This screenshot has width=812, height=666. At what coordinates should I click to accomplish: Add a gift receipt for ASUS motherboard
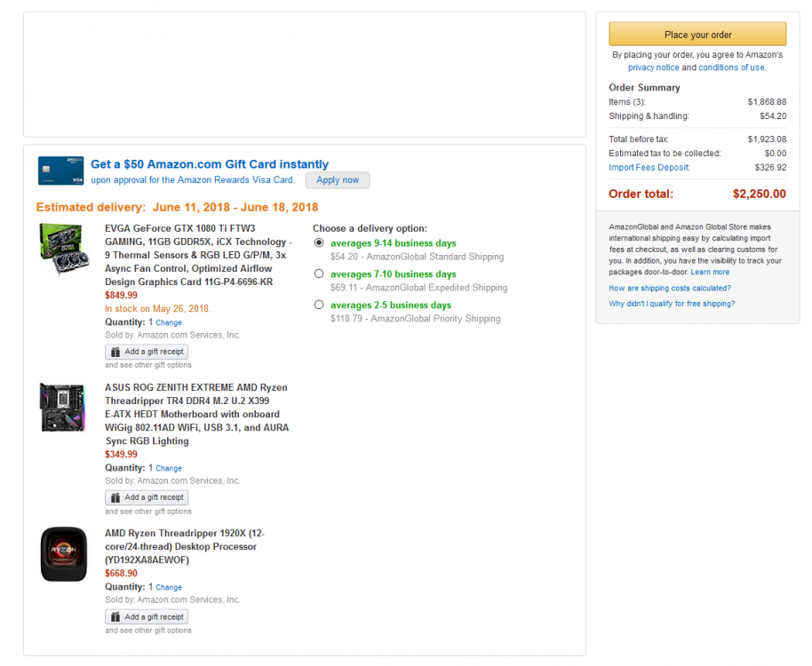tap(147, 497)
